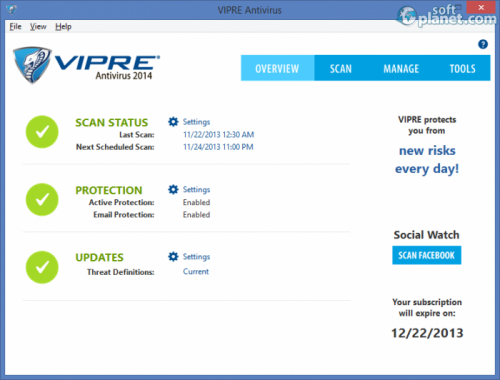Open the File menu
This screenshot has height=380, width=500.
(15, 26)
